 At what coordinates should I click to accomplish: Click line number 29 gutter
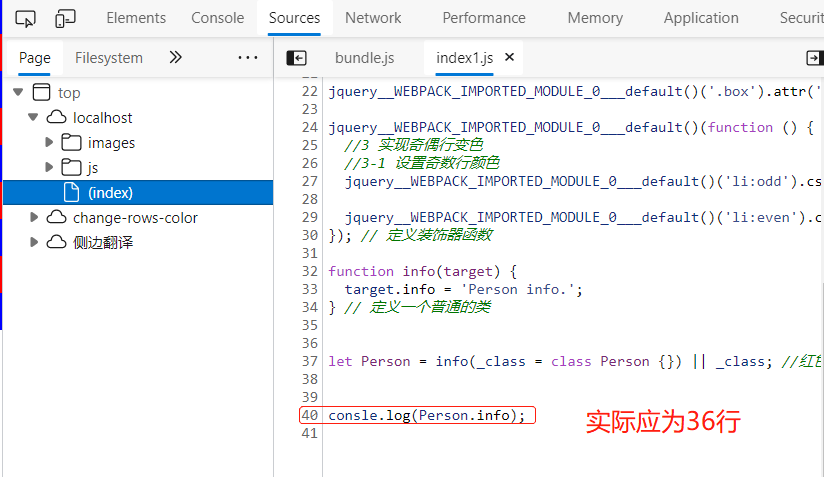(x=310, y=217)
